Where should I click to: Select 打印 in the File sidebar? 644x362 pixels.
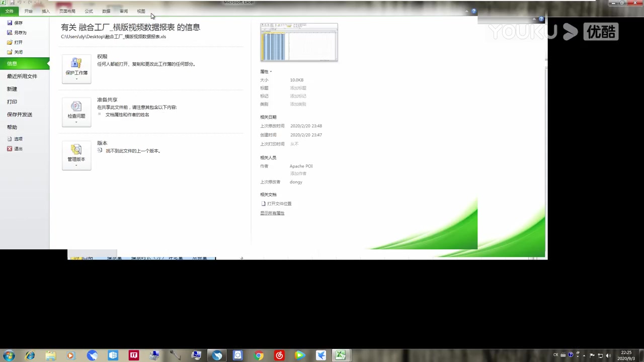12,102
